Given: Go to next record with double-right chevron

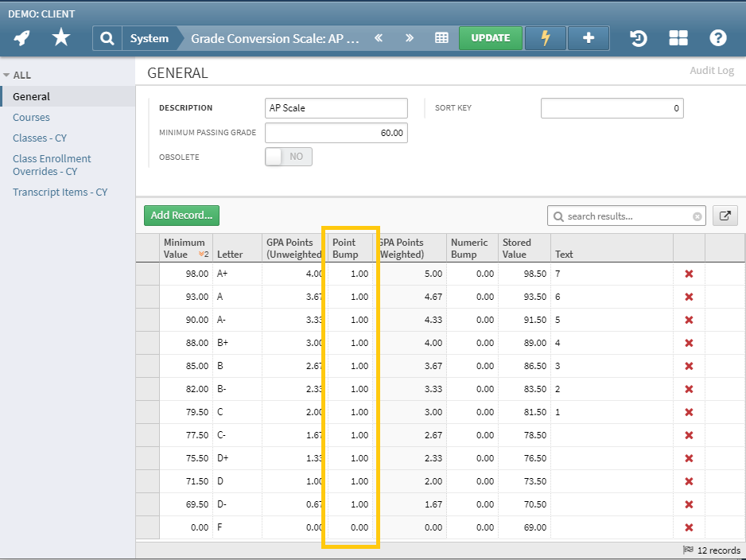Looking at the screenshot, I should click(x=410, y=38).
